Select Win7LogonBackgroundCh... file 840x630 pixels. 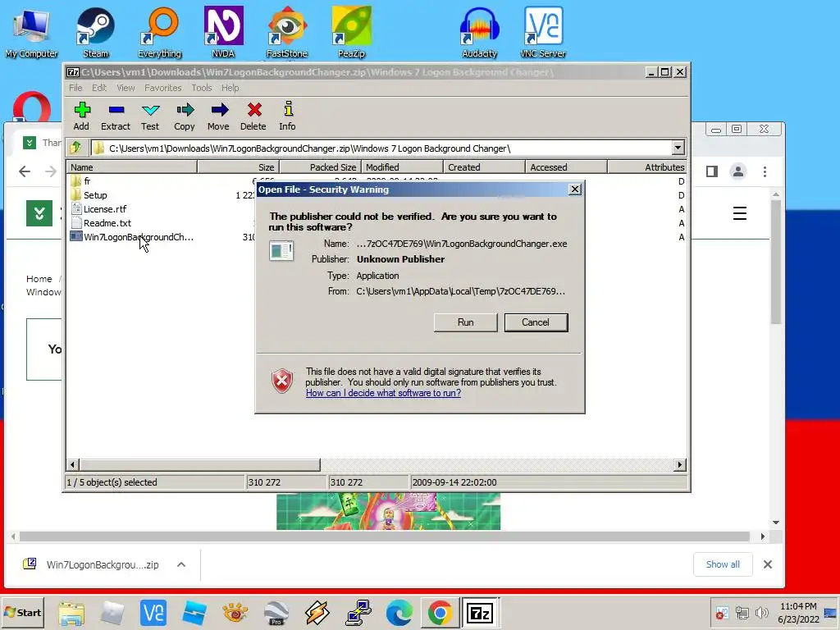132,237
